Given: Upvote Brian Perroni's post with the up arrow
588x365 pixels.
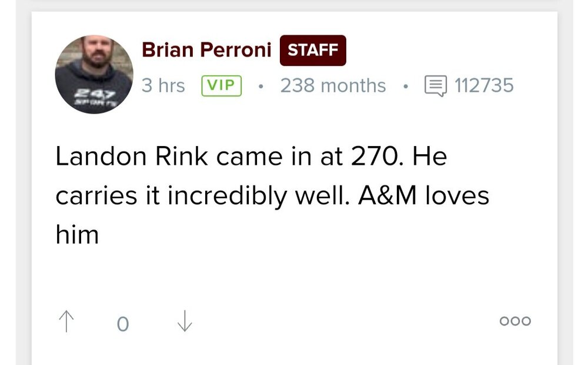Looking at the screenshot, I should [x=66, y=322].
